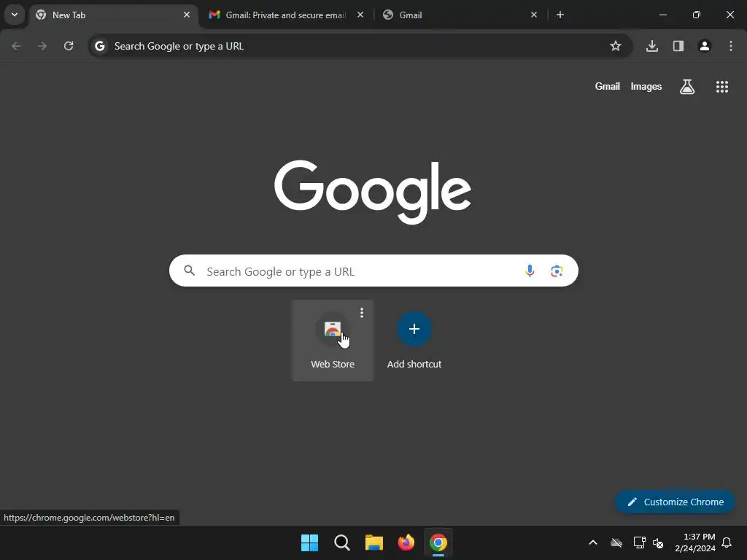Show hidden system tray icons

coord(593,542)
